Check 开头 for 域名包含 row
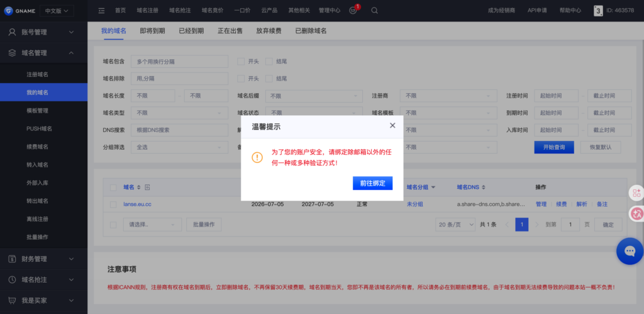This screenshot has width=644, height=314. click(x=241, y=62)
